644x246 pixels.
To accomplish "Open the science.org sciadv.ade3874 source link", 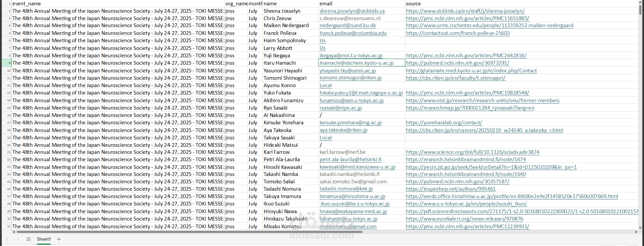I will point(473,152).
